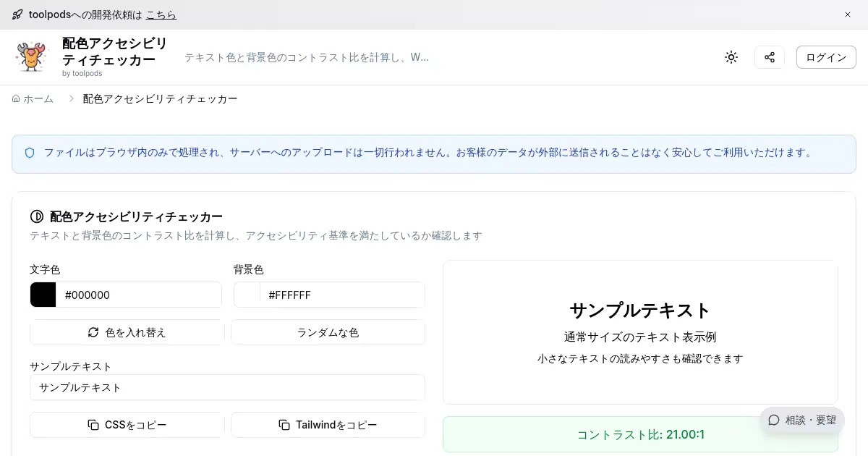
Task: Edit the #000000 text color field
Action: point(139,295)
